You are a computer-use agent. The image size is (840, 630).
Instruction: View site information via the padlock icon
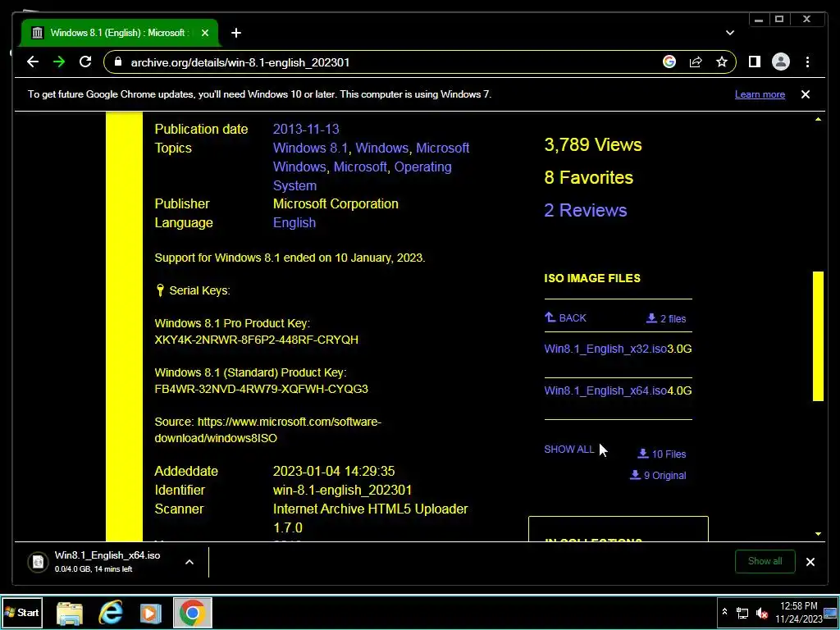(x=118, y=62)
